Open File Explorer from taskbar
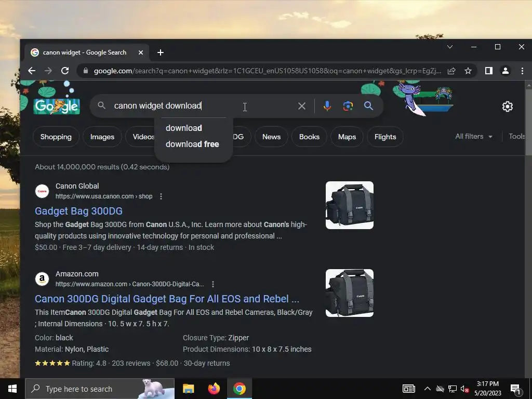This screenshot has height=399, width=532. 188,389
